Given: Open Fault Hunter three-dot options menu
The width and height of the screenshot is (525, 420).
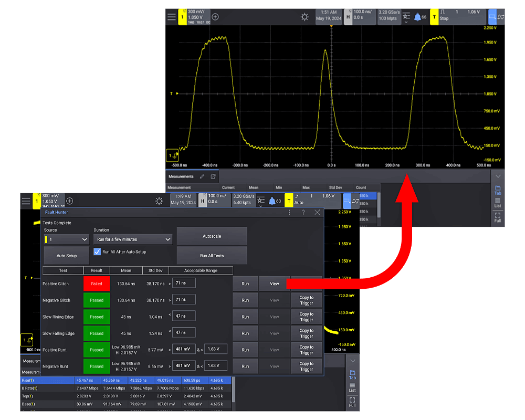Looking at the screenshot, I should coord(289,213).
